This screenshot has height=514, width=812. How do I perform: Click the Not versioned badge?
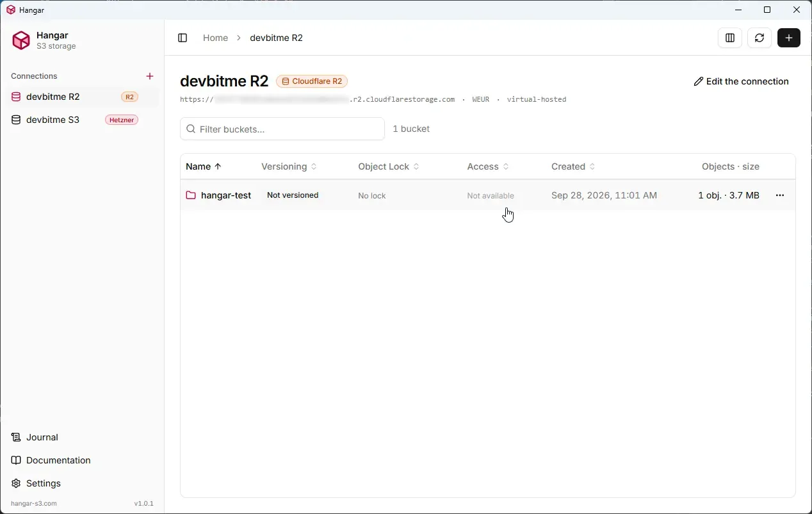click(x=293, y=195)
